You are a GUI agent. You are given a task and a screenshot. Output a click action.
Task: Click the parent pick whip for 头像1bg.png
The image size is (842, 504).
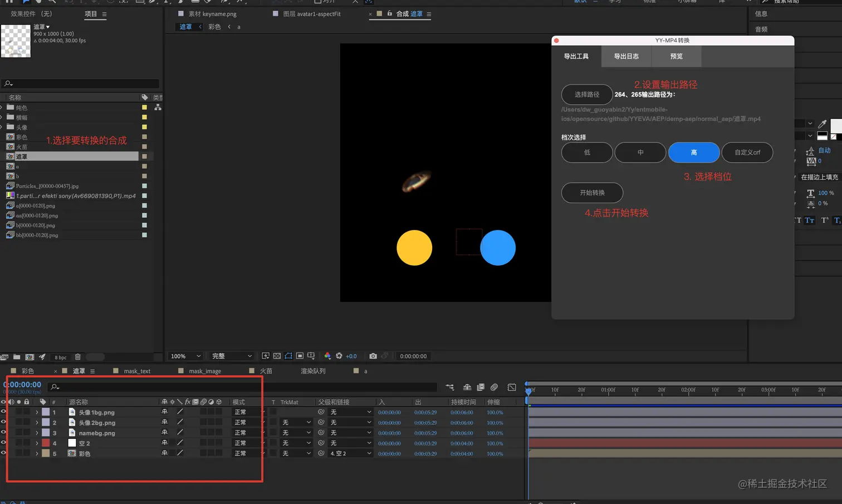321,412
